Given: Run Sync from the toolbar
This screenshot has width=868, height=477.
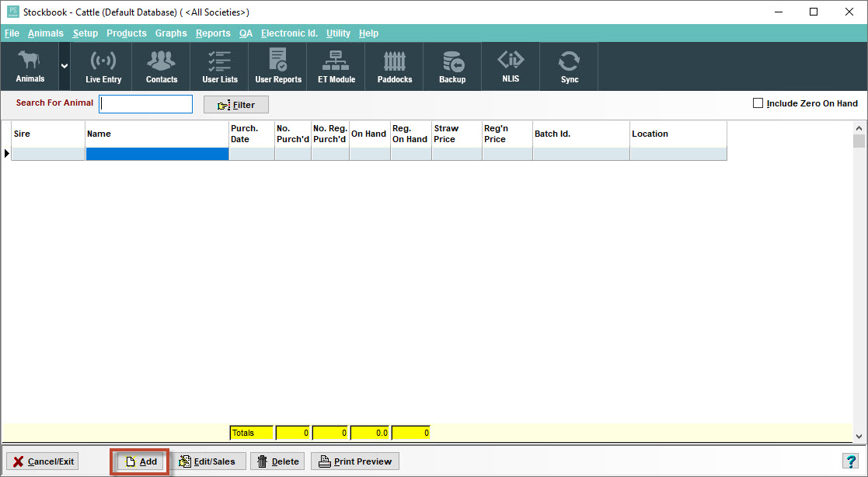Looking at the screenshot, I should (x=569, y=66).
